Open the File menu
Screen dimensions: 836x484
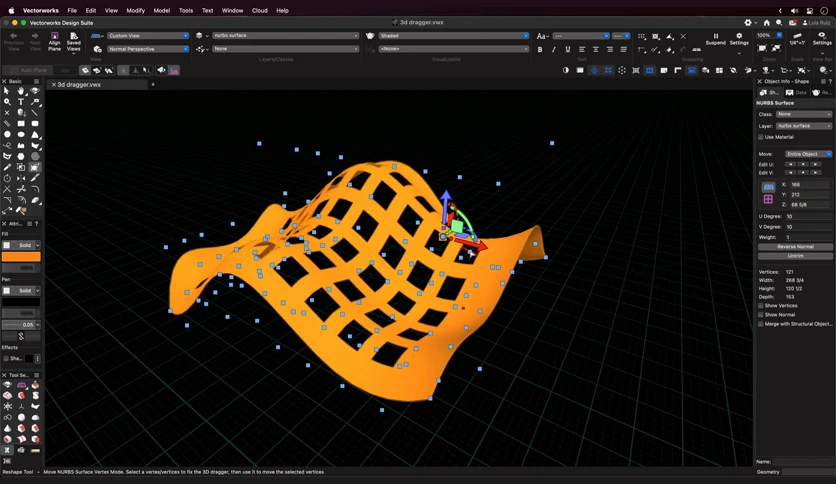point(71,10)
